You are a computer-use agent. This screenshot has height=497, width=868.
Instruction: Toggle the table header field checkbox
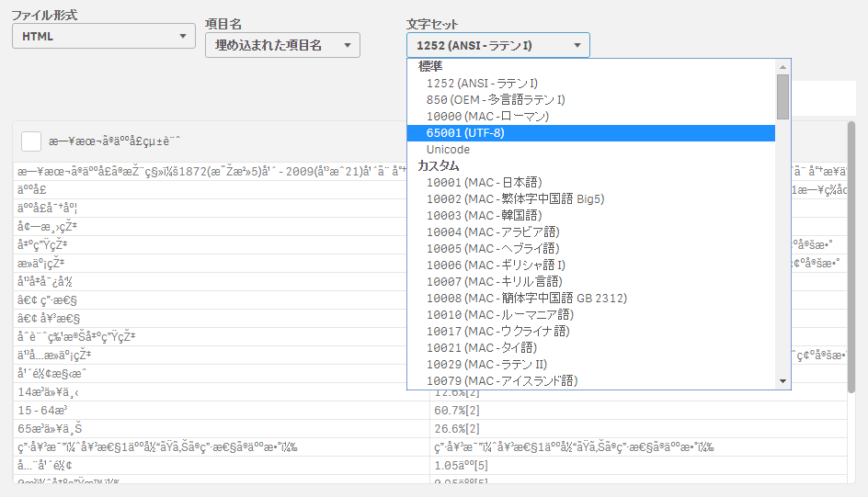click(x=31, y=141)
